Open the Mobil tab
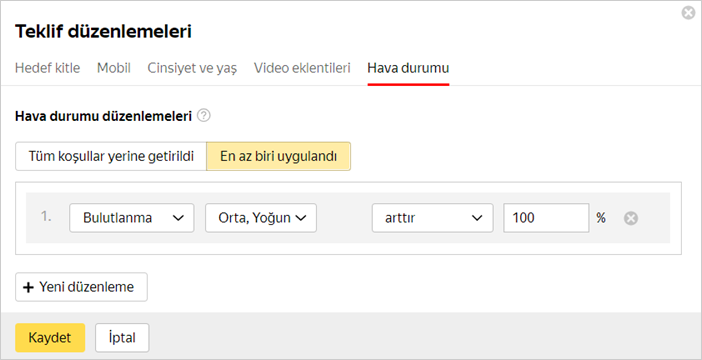This screenshot has height=360, width=702. click(x=114, y=68)
